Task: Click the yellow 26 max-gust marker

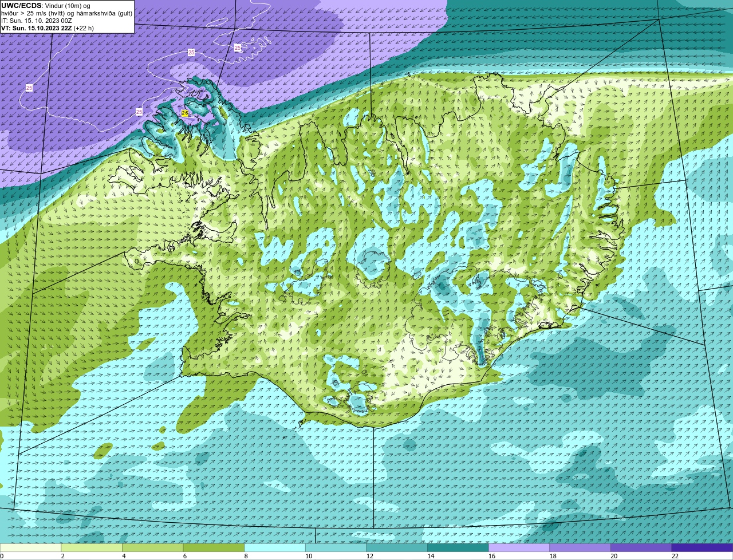Action: [x=184, y=113]
